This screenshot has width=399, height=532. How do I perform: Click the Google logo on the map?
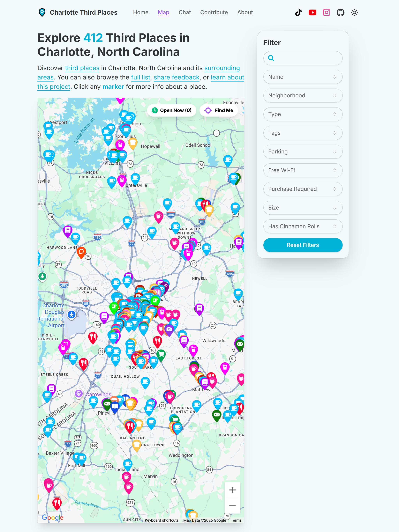[52, 518]
